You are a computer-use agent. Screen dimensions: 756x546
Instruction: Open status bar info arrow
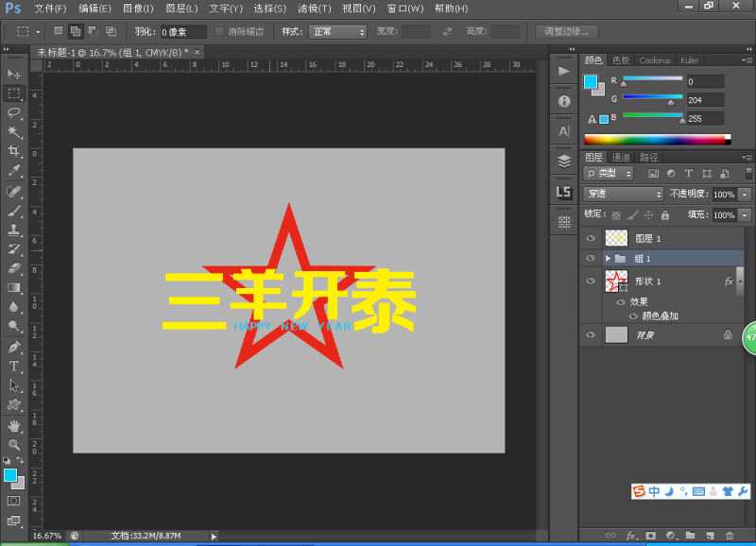[215, 536]
